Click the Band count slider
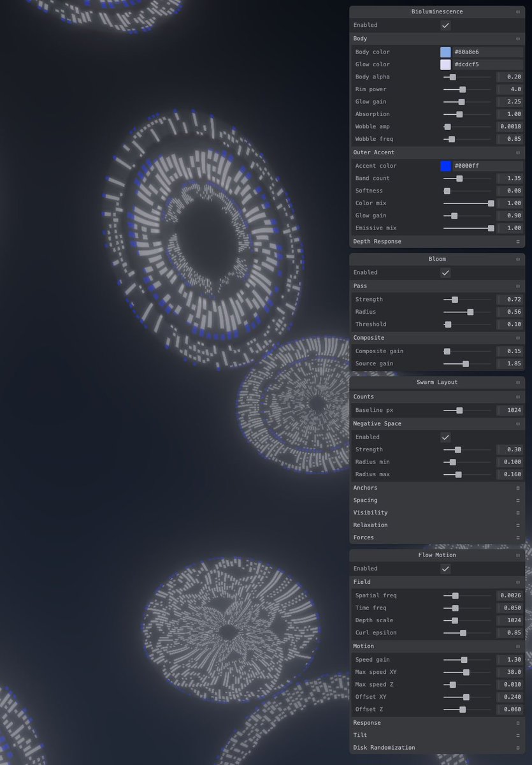This screenshot has height=765, width=532. (x=467, y=178)
